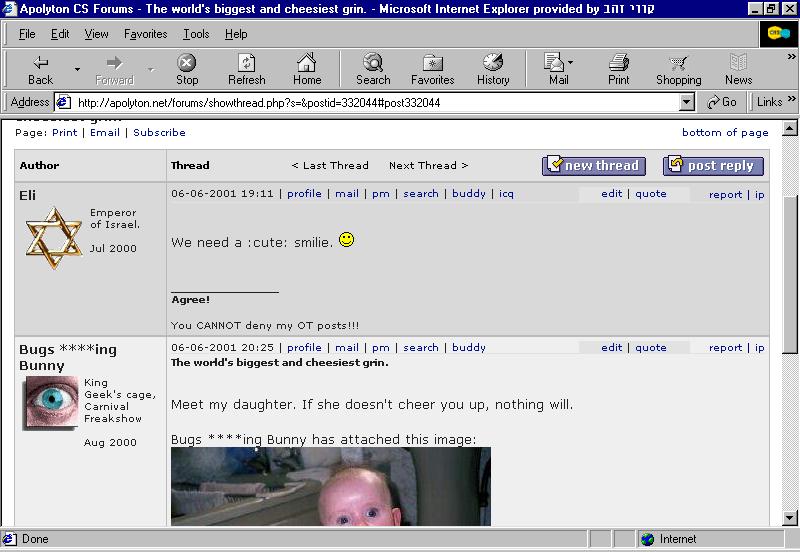Screen dimensions: 800x552
Task: Open the address bar URL dropdown
Action: [686, 102]
